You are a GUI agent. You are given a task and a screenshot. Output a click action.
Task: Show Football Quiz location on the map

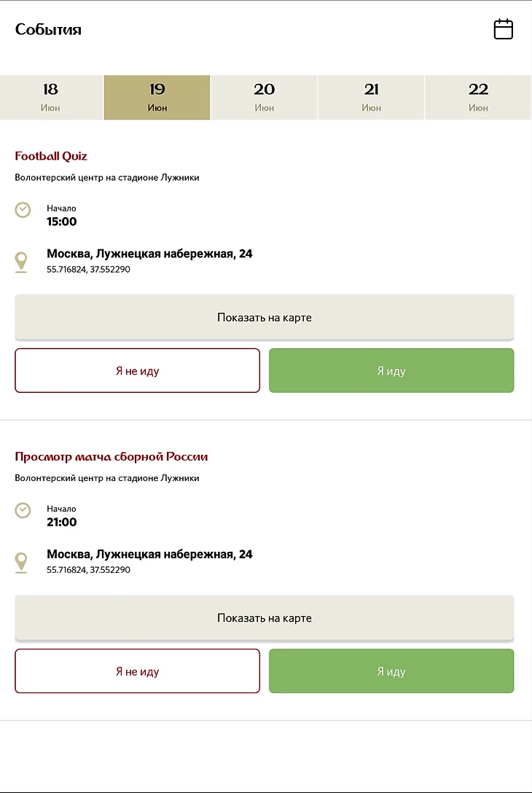[x=265, y=317]
